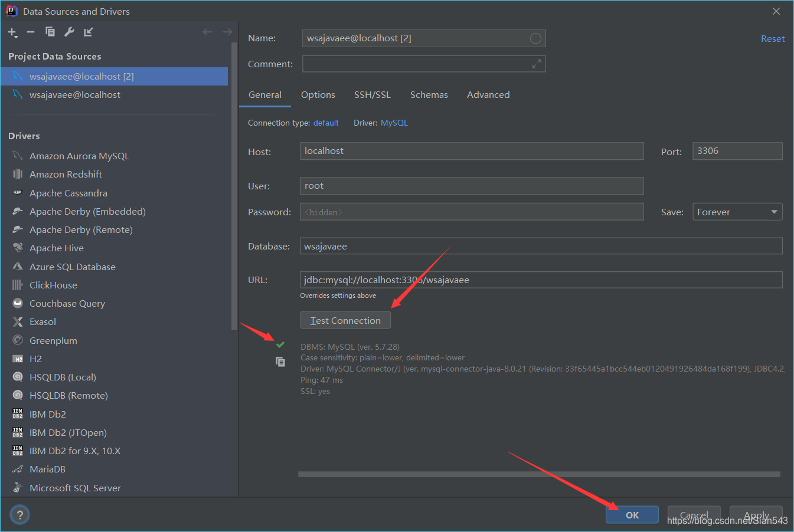Image resolution: width=794 pixels, height=532 pixels.
Task: Navigate forward with the right arrow
Action: pos(227,32)
